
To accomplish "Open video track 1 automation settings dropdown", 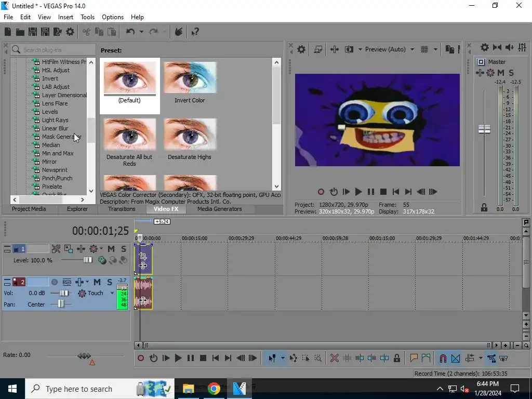I will [101, 249].
